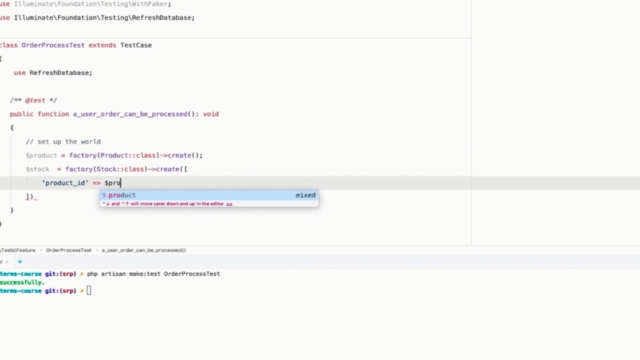Screen dimensions: 640x360
Task: Click the $stock factory create line
Action: tap(106, 169)
